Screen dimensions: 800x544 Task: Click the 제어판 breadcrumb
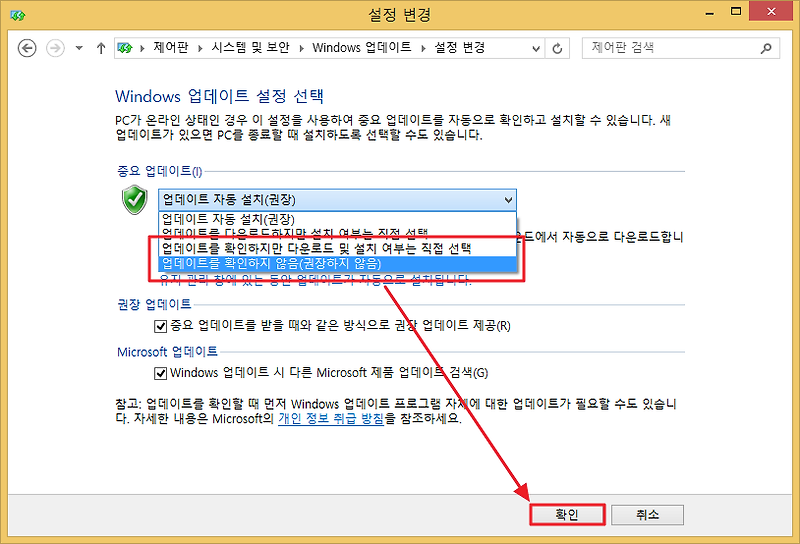[x=170, y=48]
